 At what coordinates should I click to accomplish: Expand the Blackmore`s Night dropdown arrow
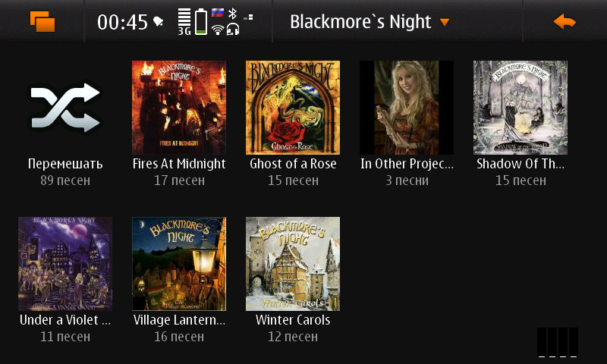[445, 23]
